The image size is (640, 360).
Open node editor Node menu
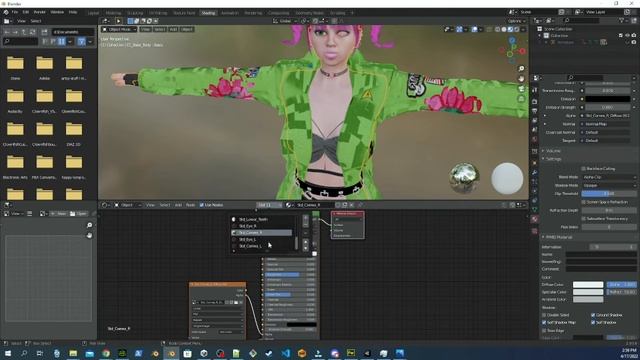pyautogui.click(x=191, y=205)
